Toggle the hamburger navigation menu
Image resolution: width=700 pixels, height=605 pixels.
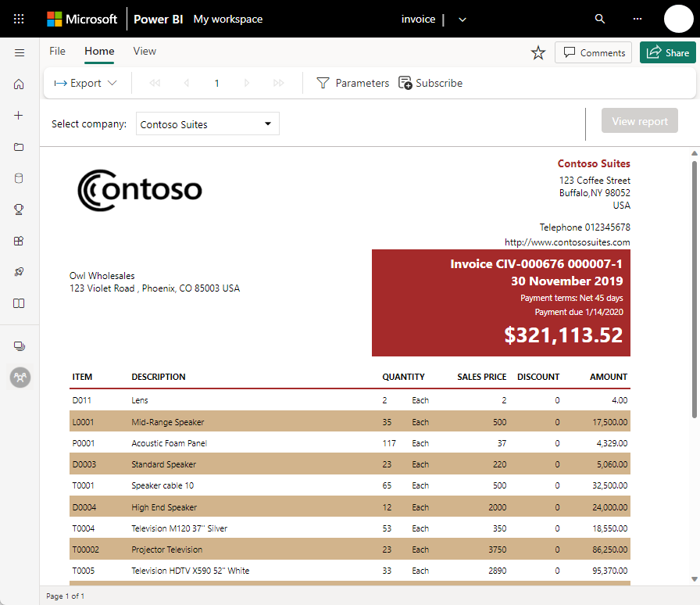tap(20, 52)
